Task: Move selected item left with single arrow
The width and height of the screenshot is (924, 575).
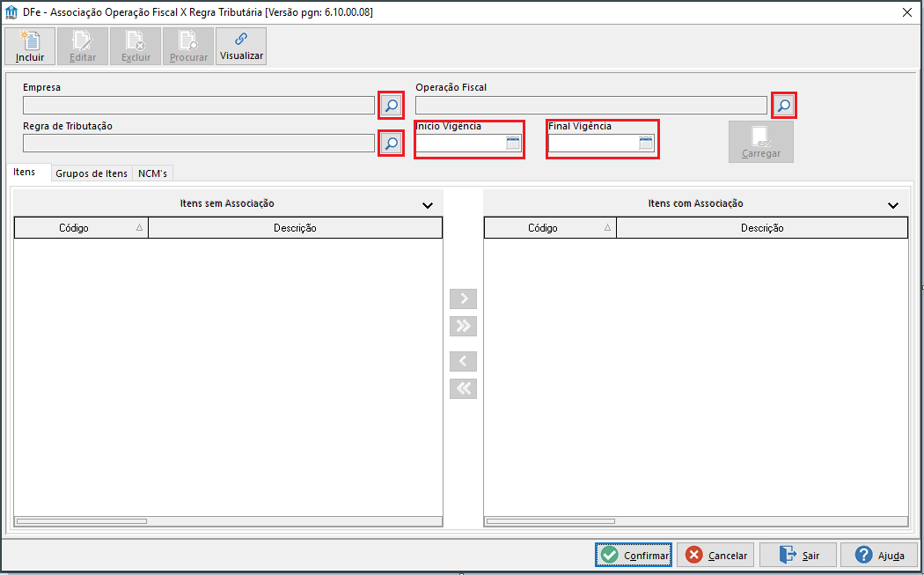Action: point(463,361)
